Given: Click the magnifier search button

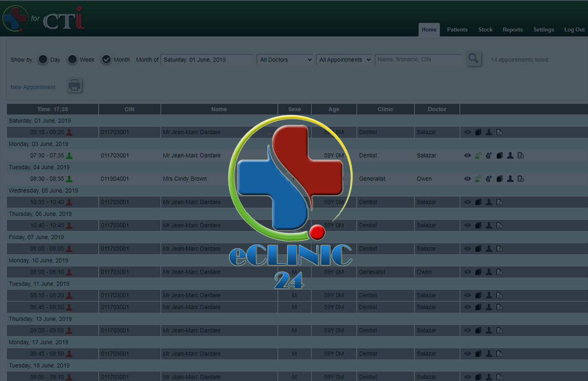Looking at the screenshot, I should (473, 59).
